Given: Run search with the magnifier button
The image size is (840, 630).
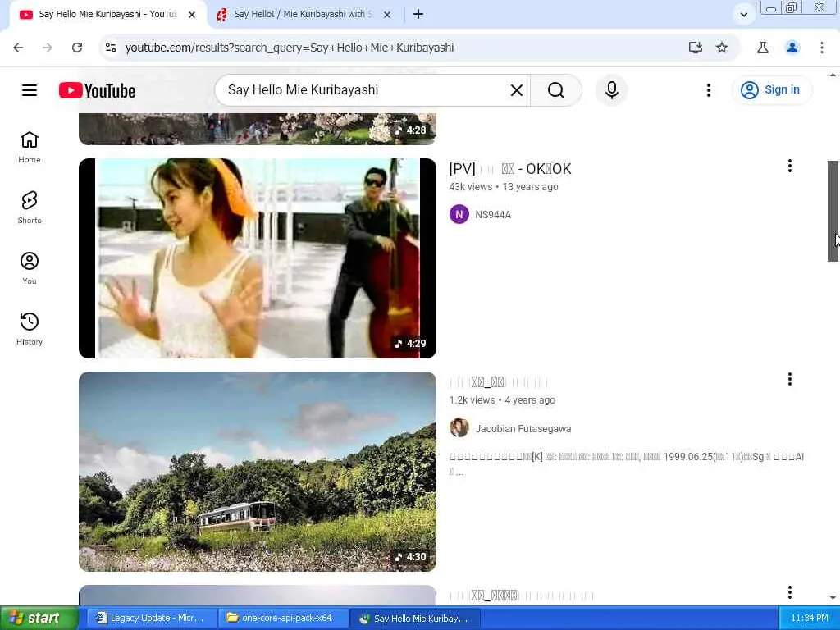Looking at the screenshot, I should point(556,90).
